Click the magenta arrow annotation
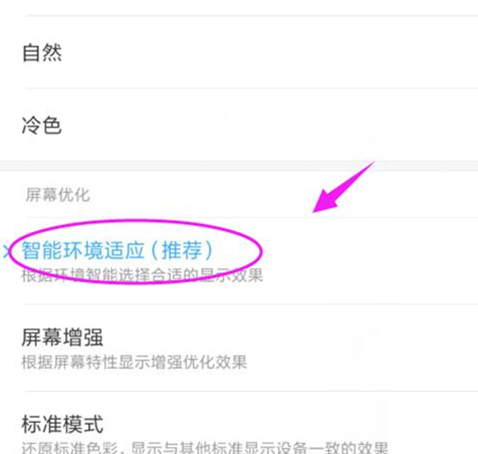Viewport: 478px width, 454px height. (343, 187)
